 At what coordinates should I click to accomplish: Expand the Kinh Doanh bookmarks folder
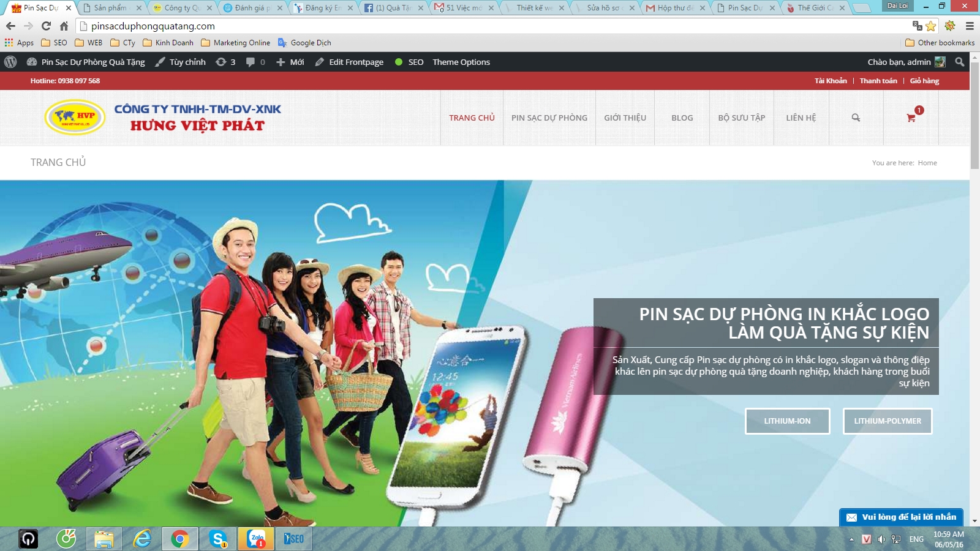tap(168, 43)
